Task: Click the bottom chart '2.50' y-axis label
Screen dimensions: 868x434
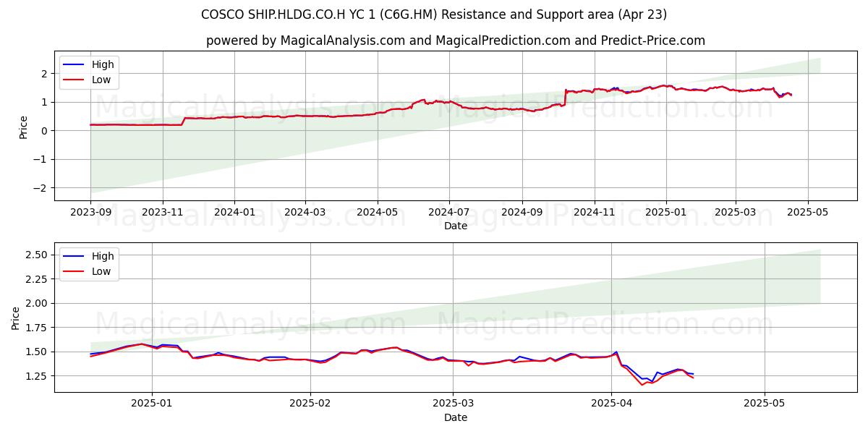Action: pos(38,255)
